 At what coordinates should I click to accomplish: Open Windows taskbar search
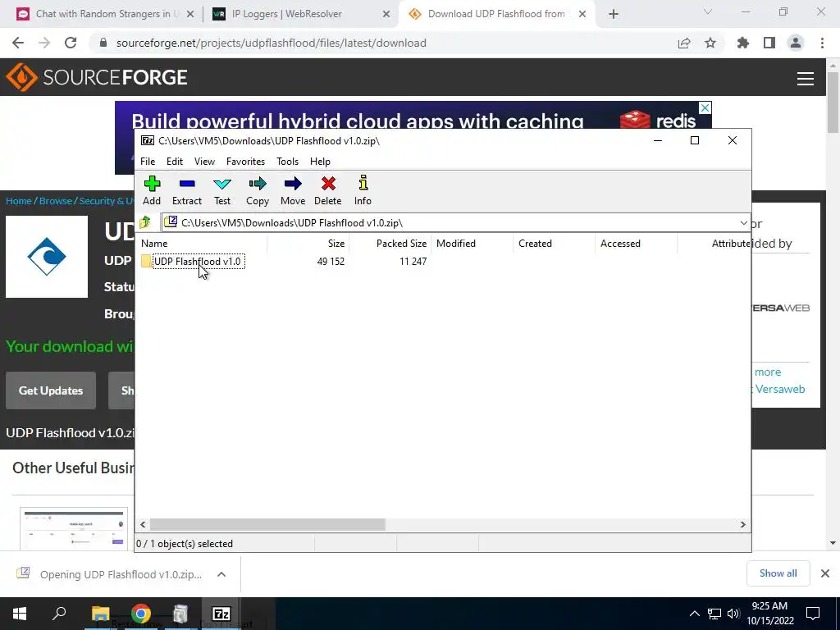click(59, 614)
